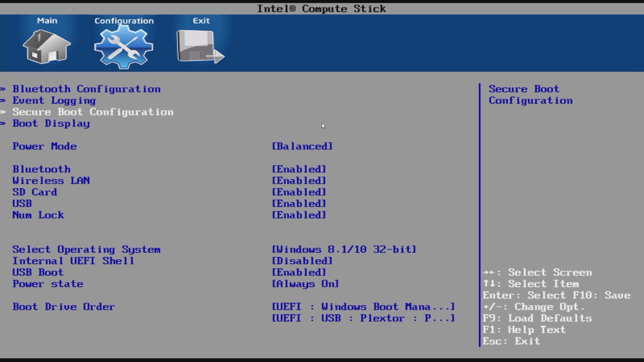
Task: Expand arrow beside Boot Display
Action: (3, 124)
